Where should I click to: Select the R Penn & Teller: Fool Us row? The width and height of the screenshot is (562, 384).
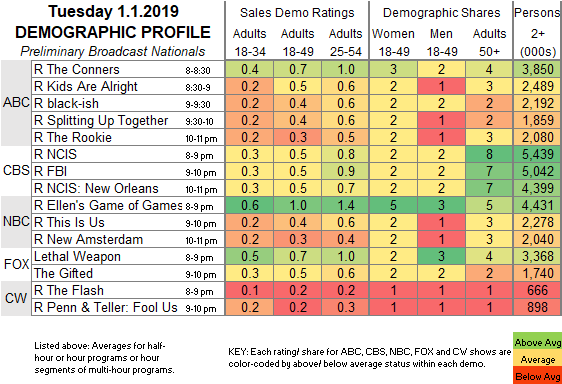click(x=128, y=307)
